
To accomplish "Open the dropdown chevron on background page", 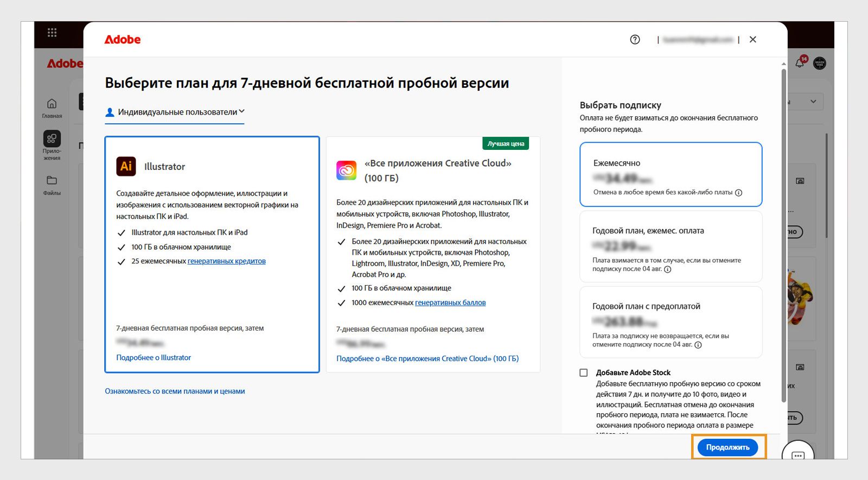I will point(813,102).
